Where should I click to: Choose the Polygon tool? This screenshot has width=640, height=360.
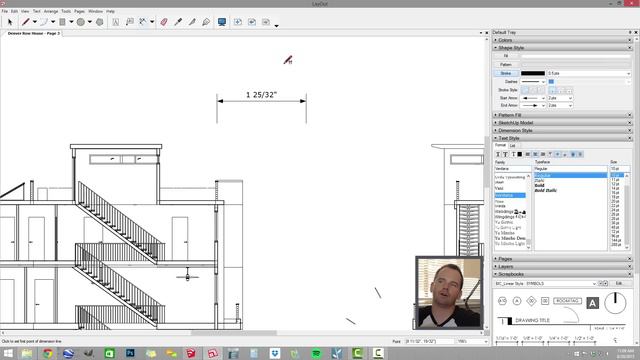coord(100,22)
